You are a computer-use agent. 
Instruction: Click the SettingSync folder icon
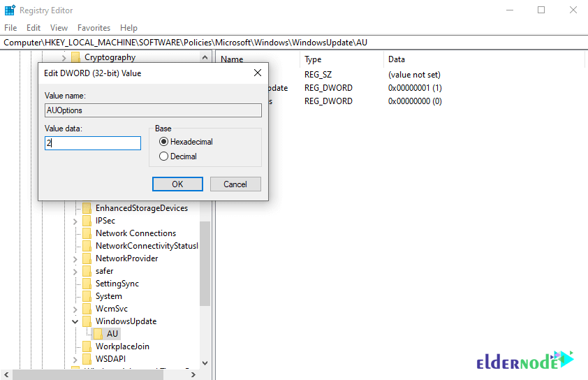click(87, 284)
